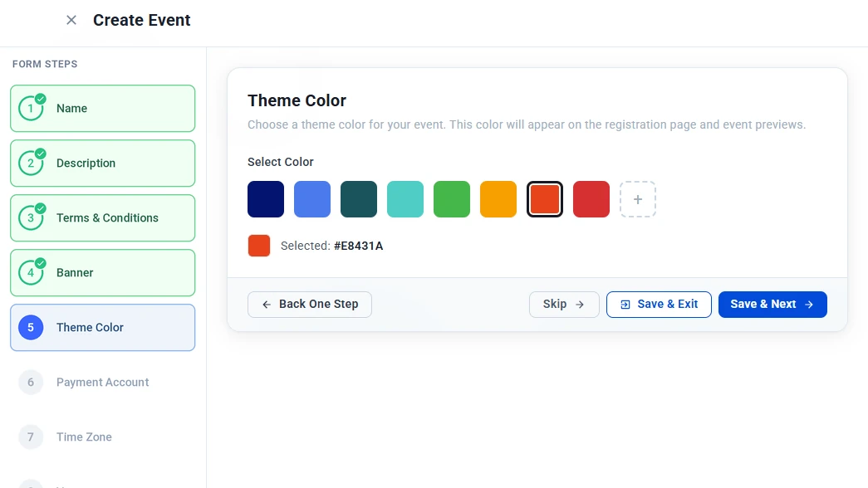Click the Back One Step button
The height and width of the screenshot is (488, 868).
(x=310, y=305)
